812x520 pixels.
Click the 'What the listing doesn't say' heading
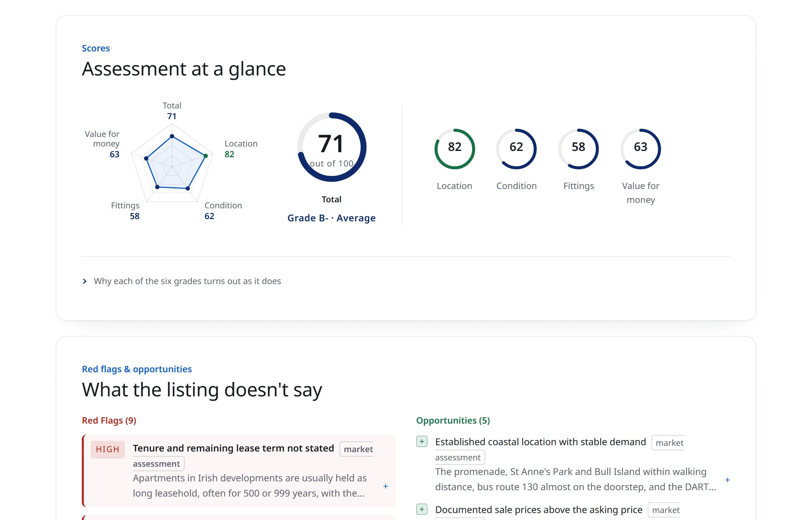coord(202,390)
